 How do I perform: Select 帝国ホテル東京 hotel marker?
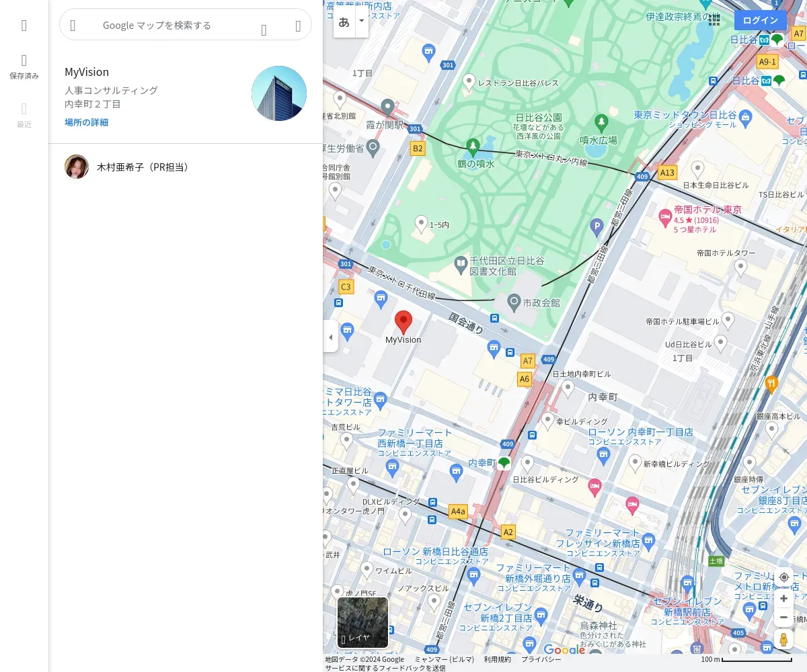[x=665, y=216]
